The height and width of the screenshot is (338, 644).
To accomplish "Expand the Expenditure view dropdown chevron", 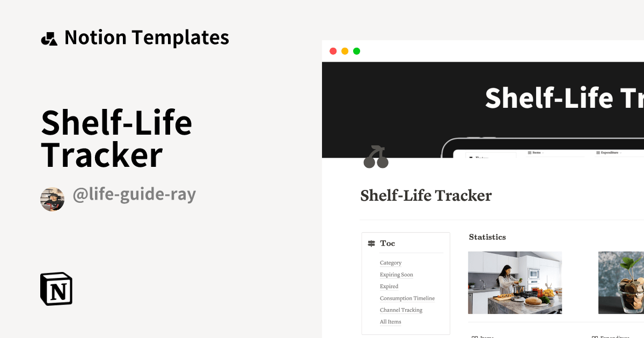I will pos(621,153).
